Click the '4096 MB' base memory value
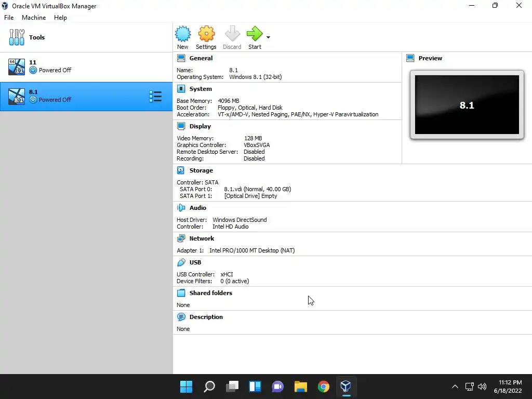 tap(229, 101)
